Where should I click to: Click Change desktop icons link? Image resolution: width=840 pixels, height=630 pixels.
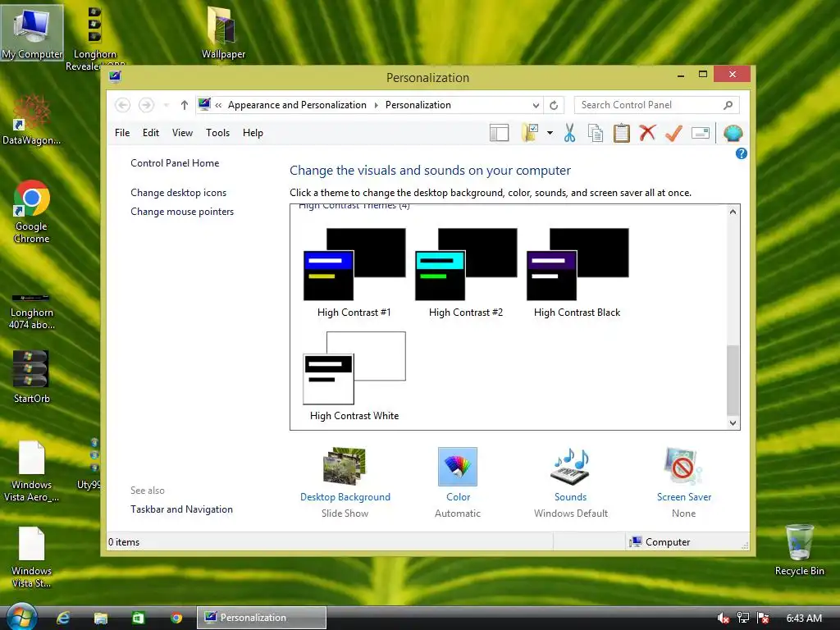178,192
